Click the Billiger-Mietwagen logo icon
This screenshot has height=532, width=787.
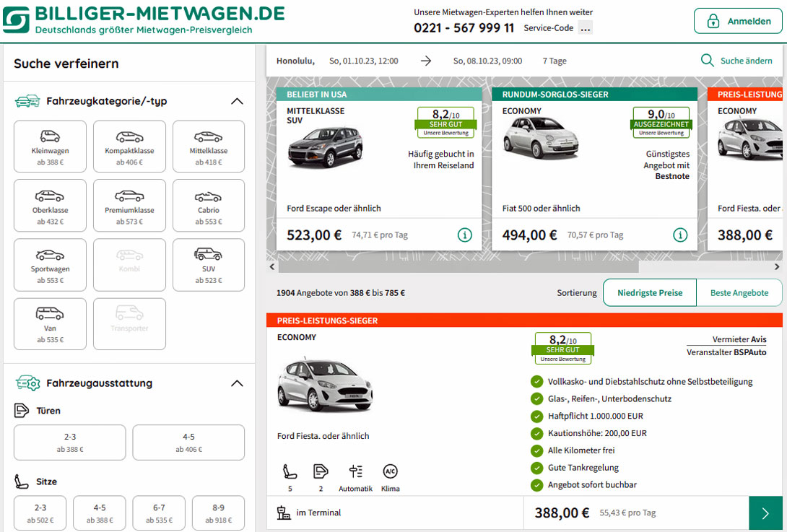coord(16,20)
